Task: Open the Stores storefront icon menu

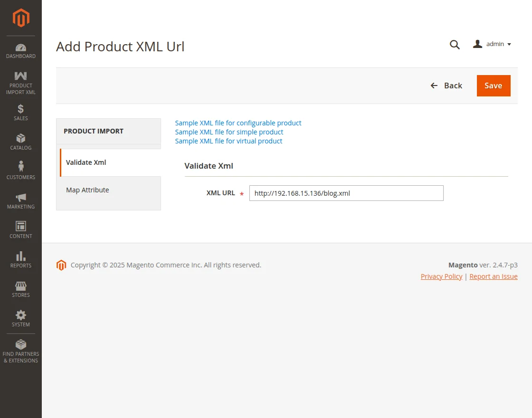Action: 21,286
